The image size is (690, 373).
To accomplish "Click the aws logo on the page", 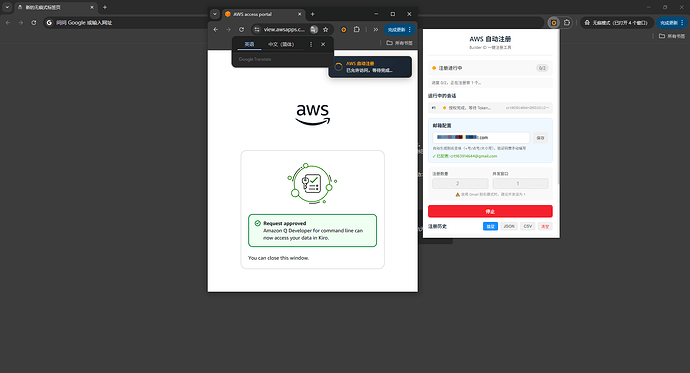I will tap(312, 114).
